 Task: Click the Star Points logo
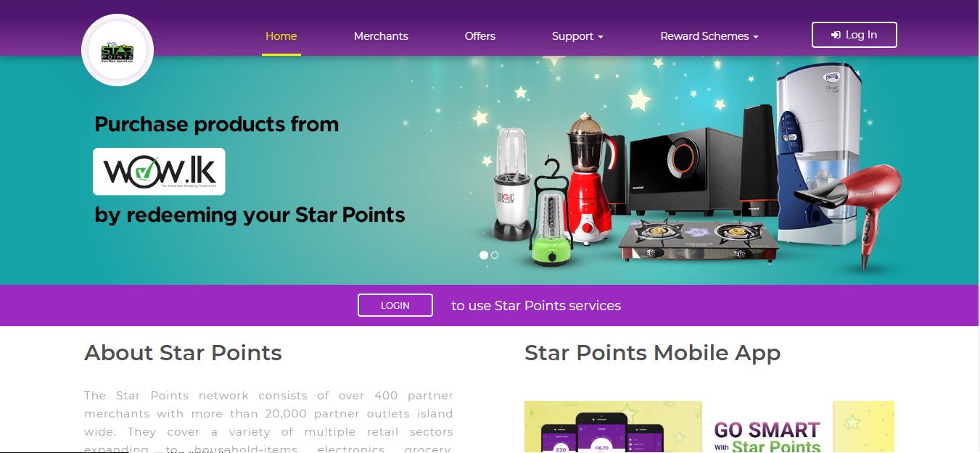[x=118, y=51]
